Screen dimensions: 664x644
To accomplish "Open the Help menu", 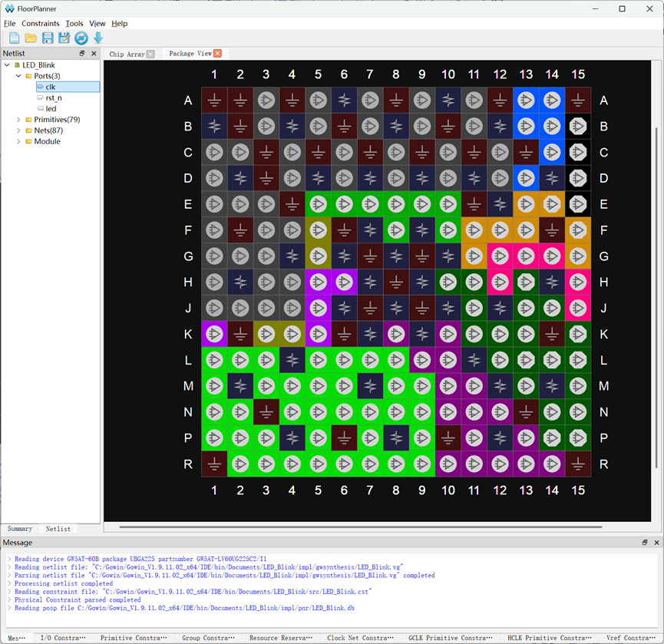I will coord(120,23).
